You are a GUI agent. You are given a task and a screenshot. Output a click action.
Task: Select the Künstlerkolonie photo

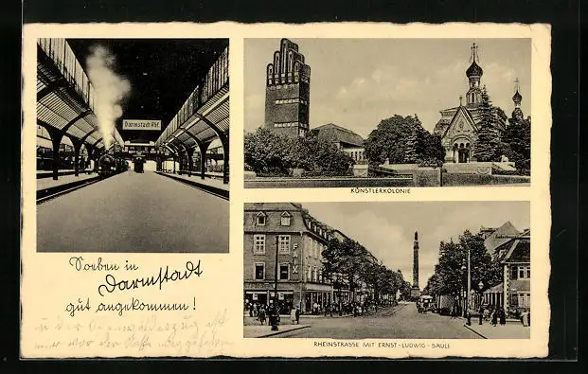(387, 113)
